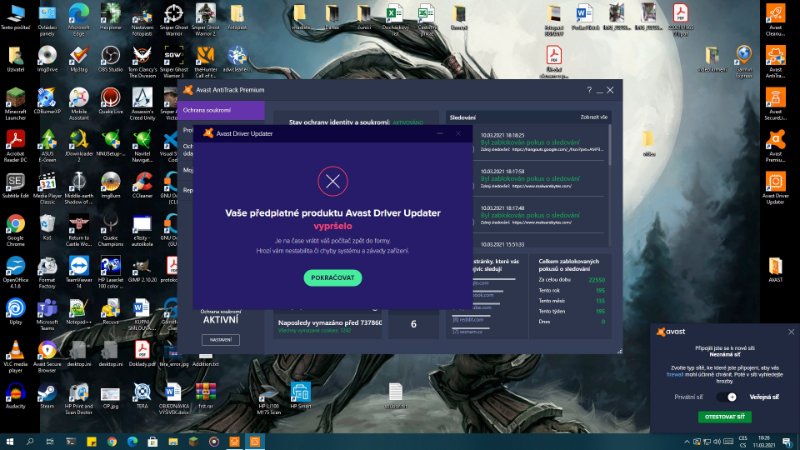Viewport: 800px width, 450px height.
Task: Open the Avast Premium desktop shortcut
Action: point(776,146)
